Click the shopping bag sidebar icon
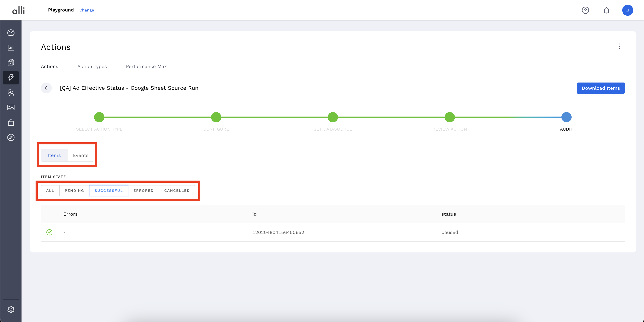 point(11,123)
